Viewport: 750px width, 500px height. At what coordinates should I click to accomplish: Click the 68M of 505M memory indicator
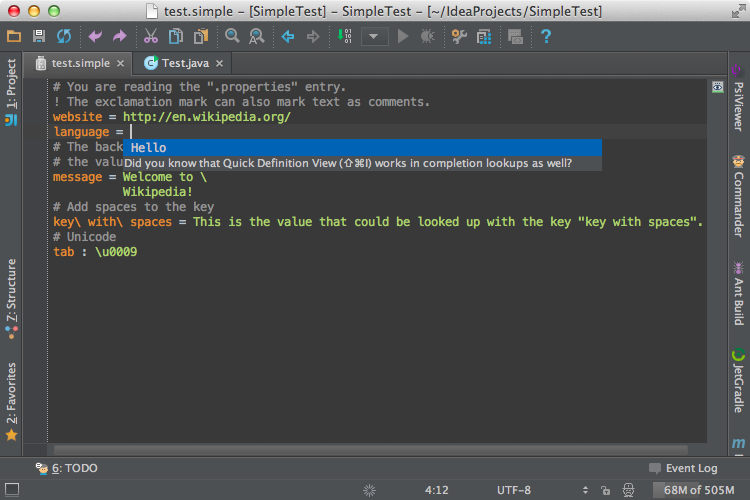[x=699, y=490]
